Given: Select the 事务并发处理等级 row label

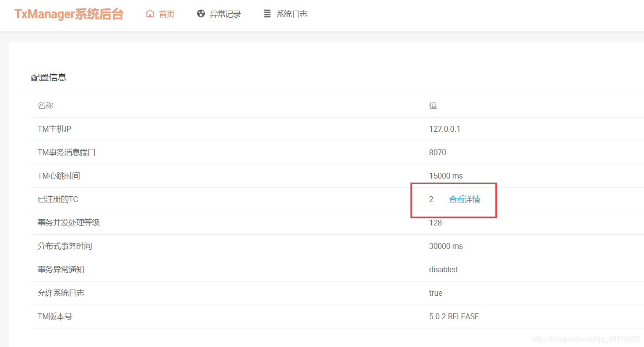Looking at the screenshot, I should tap(69, 223).
